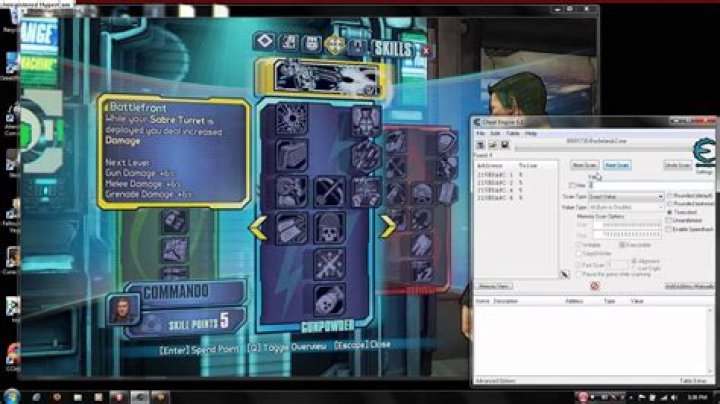
Task: Toggle the Fast Scan checkbox
Action: point(579,265)
